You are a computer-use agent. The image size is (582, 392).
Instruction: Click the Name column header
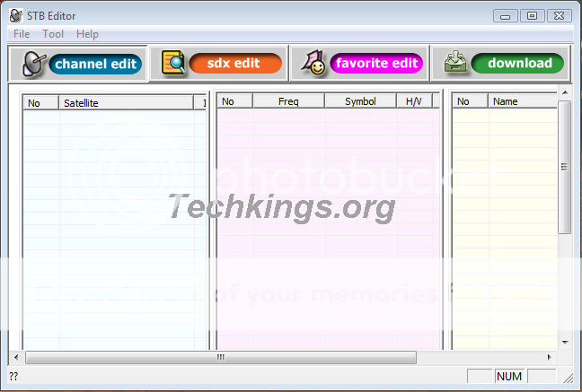[x=523, y=101]
